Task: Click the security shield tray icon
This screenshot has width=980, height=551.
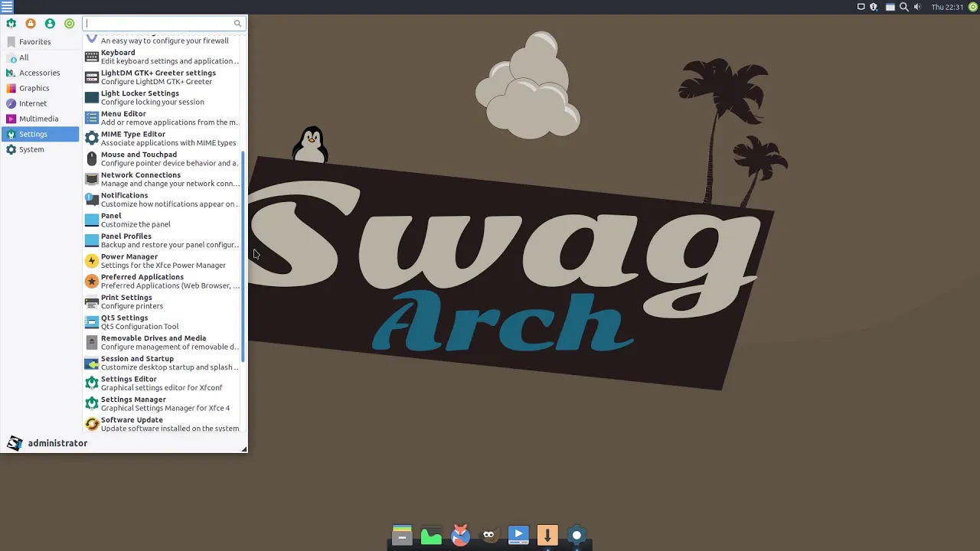Action: [x=874, y=7]
